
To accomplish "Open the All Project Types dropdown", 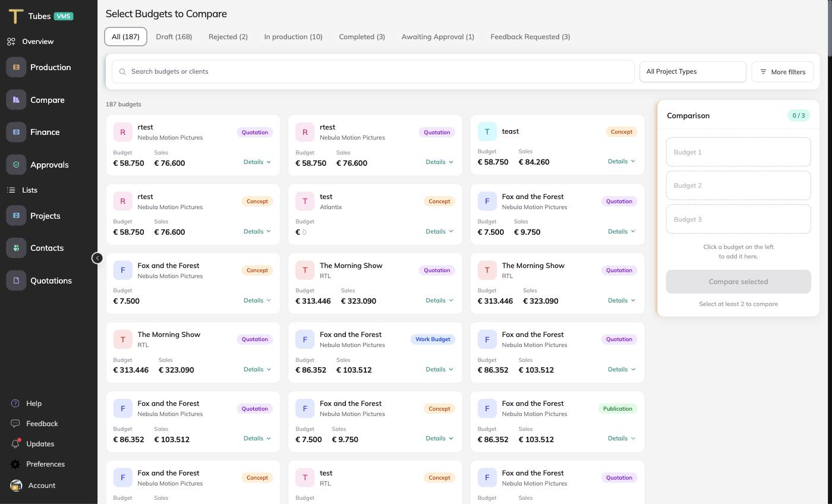I will [693, 71].
